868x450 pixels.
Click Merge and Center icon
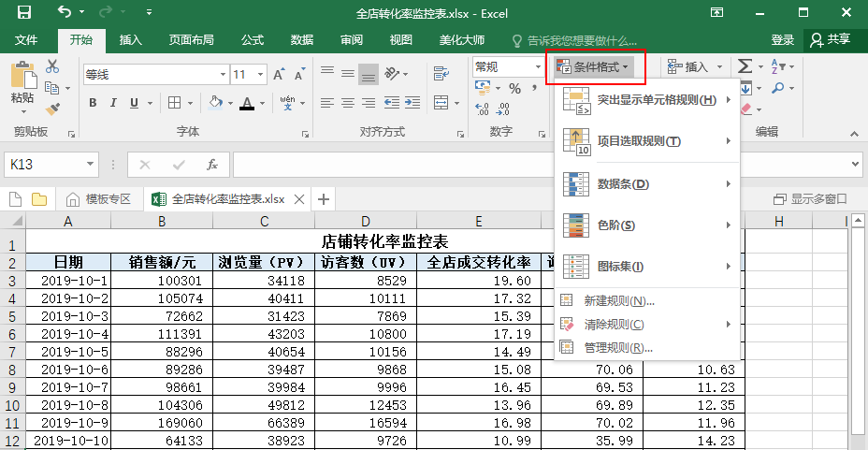[441, 102]
